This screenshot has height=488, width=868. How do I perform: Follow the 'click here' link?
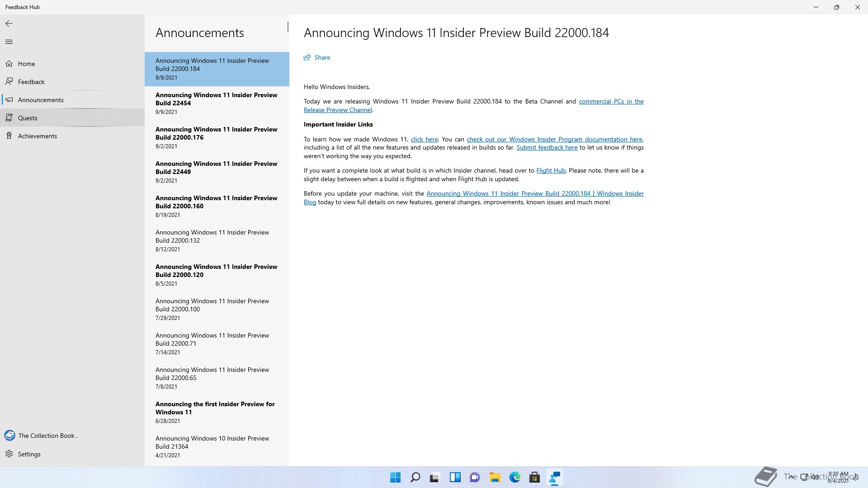point(424,139)
